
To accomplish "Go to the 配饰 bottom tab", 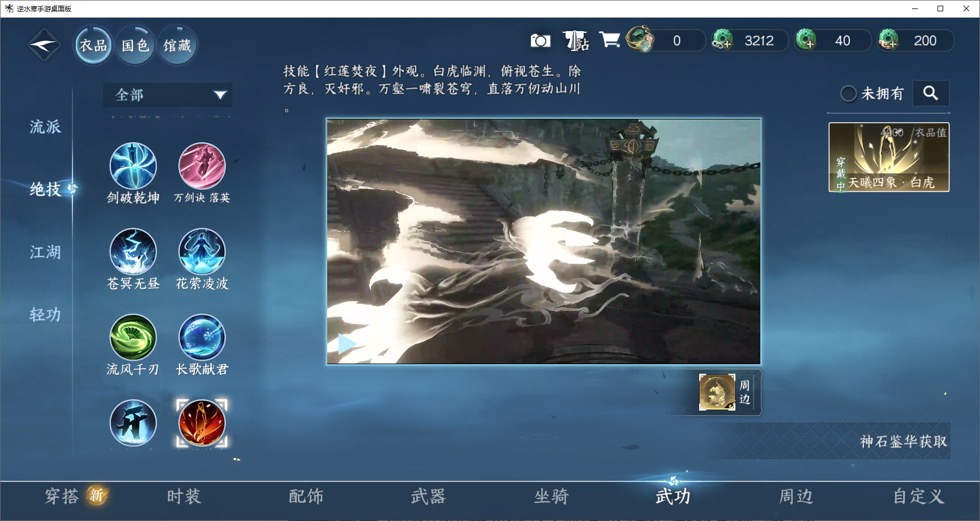I will [x=306, y=497].
